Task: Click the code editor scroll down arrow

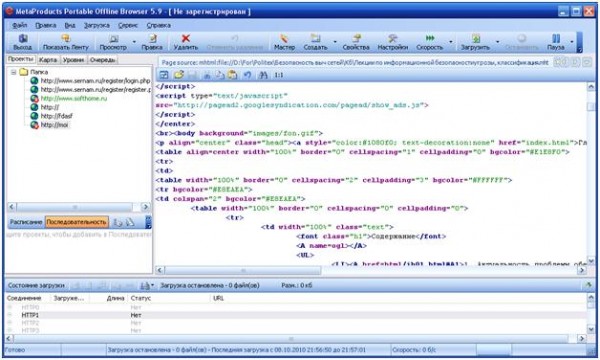Action: click(591, 261)
